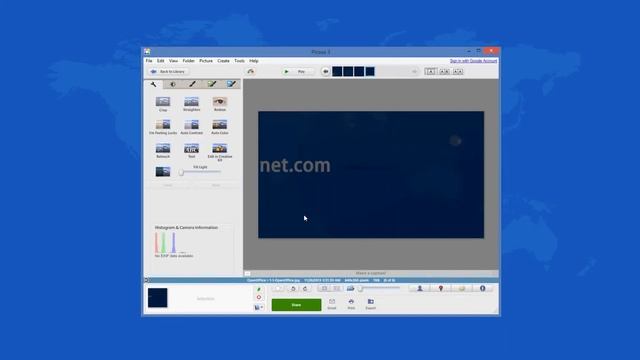This screenshot has height=360, width=640.
Task: Open the Add to album dropdown
Action: [258, 307]
